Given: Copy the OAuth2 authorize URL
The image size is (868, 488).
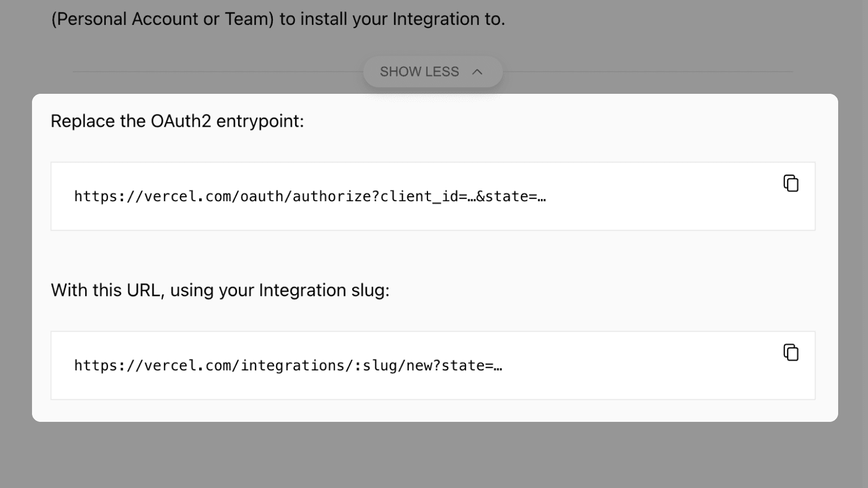Looking at the screenshot, I should click(791, 183).
